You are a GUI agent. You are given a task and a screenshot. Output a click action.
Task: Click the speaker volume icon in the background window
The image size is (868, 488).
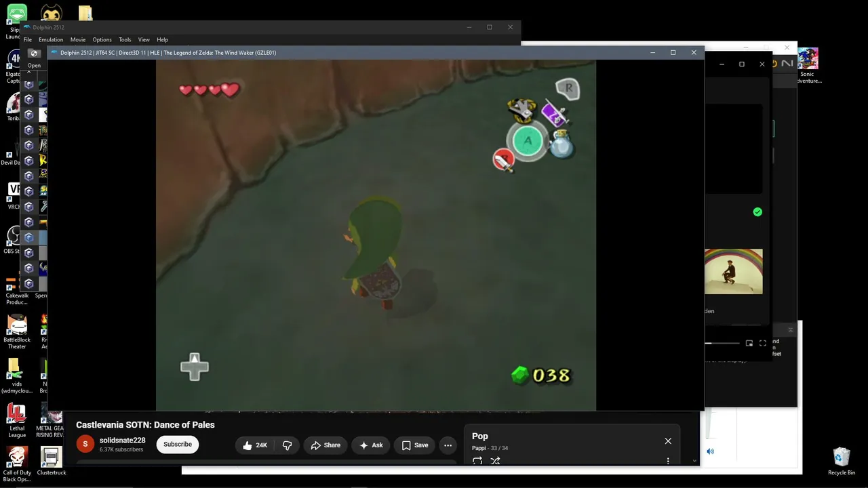click(x=710, y=451)
